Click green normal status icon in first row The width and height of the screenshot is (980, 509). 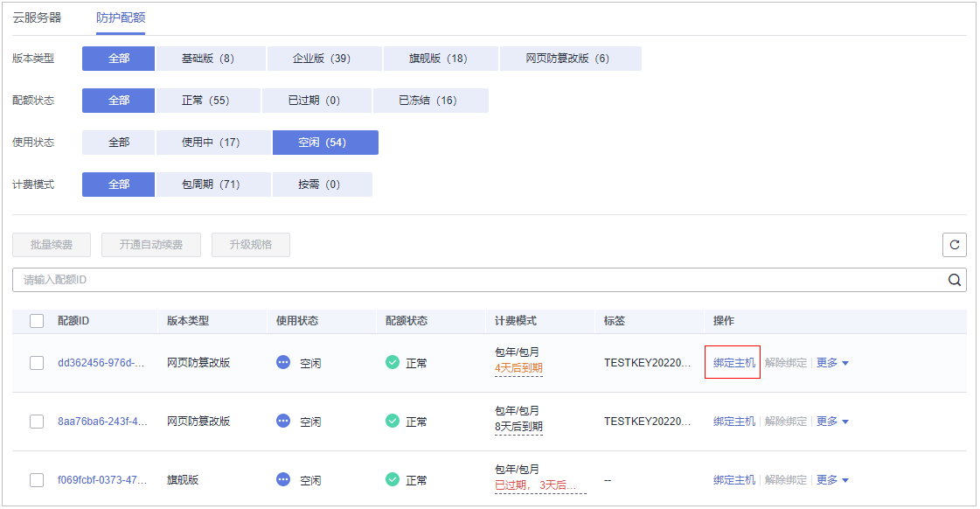(x=393, y=362)
